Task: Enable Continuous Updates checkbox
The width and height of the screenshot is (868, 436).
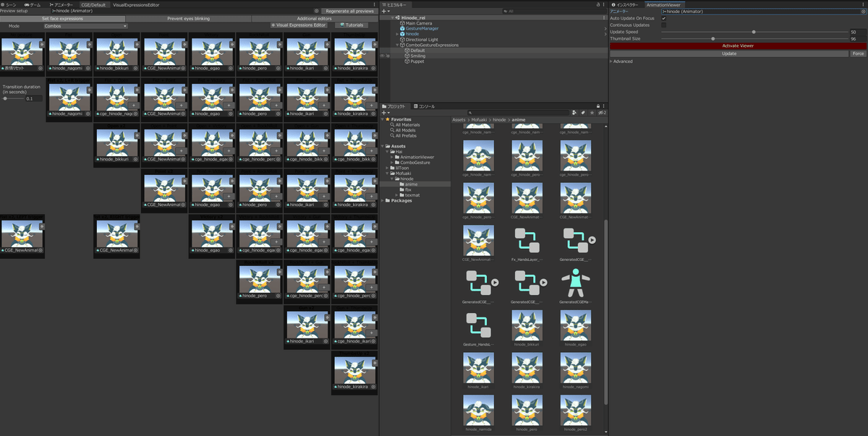Action: click(664, 25)
